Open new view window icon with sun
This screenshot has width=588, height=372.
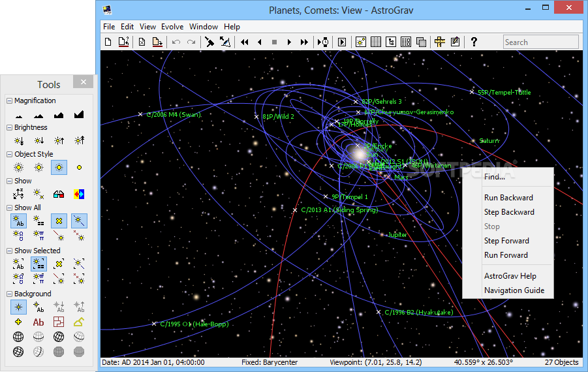click(361, 42)
